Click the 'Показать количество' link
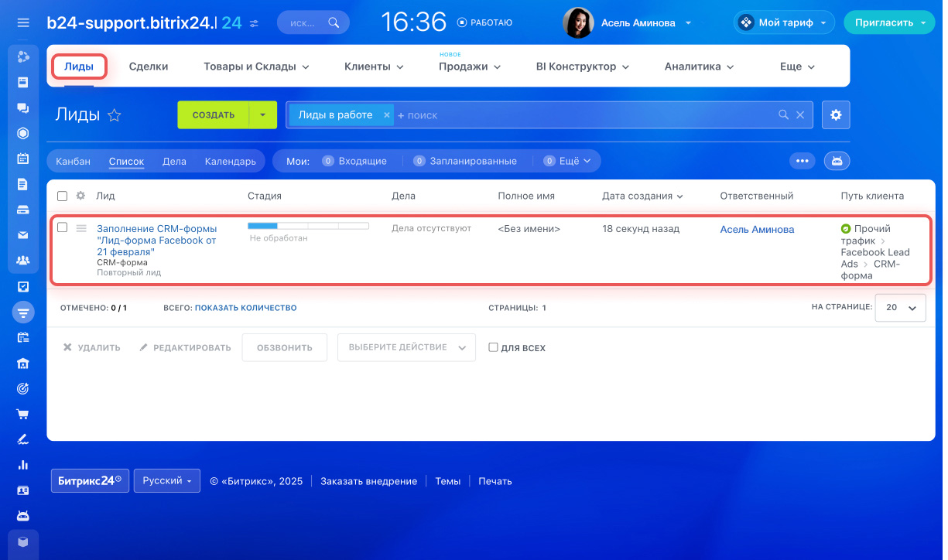The height and width of the screenshot is (560, 948). [245, 308]
